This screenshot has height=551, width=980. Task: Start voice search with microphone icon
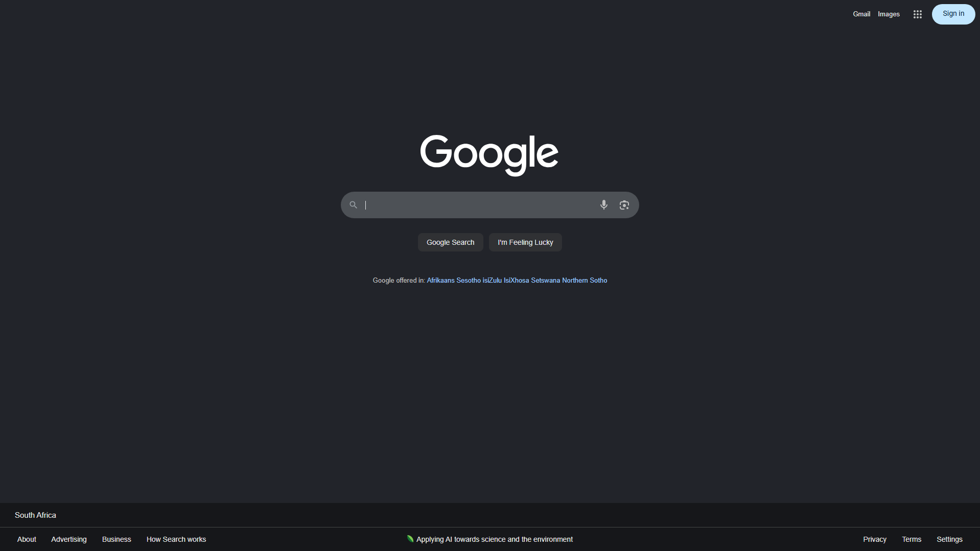(603, 205)
